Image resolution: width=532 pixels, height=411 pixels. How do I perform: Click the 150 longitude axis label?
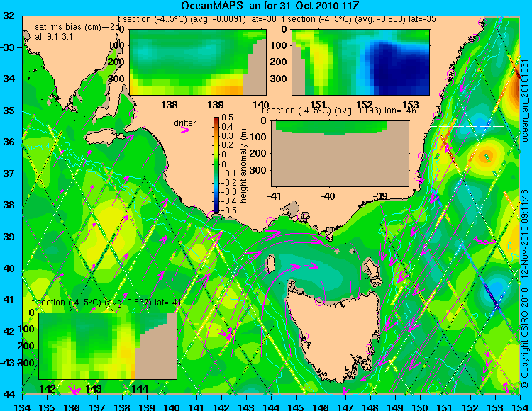[420, 406]
